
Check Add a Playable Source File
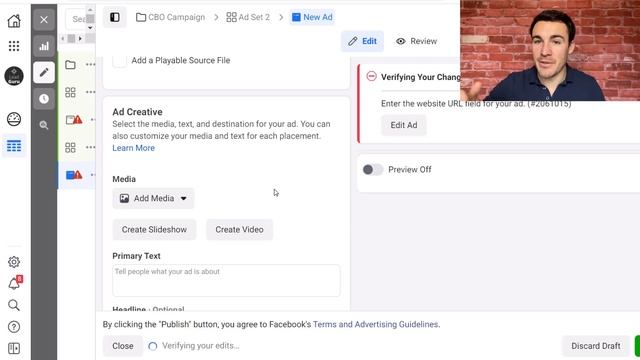[119, 61]
